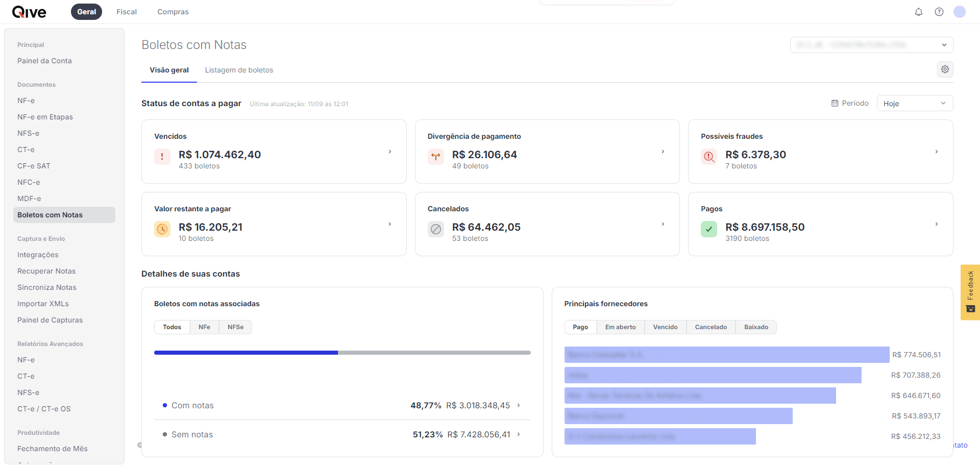Open Sincroniza Notas
The image size is (980, 468).
pyautogui.click(x=64, y=287)
